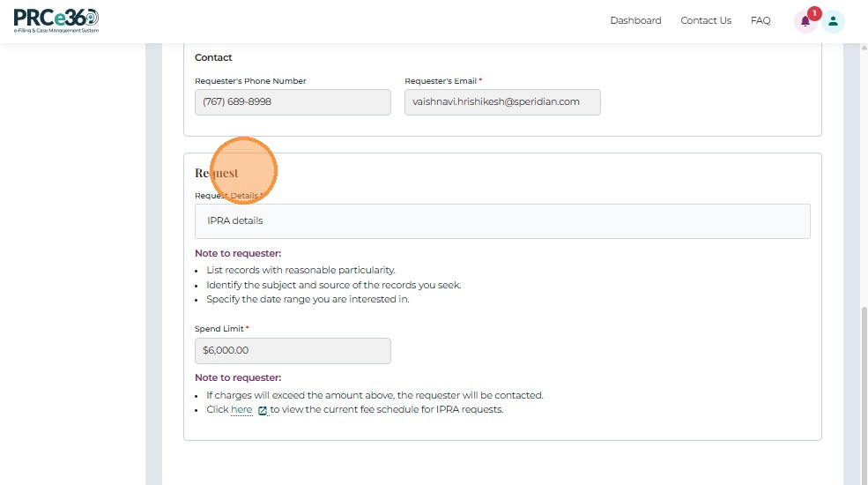Click the Spend Limit label
The image size is (868, 485).
point(219,329)
